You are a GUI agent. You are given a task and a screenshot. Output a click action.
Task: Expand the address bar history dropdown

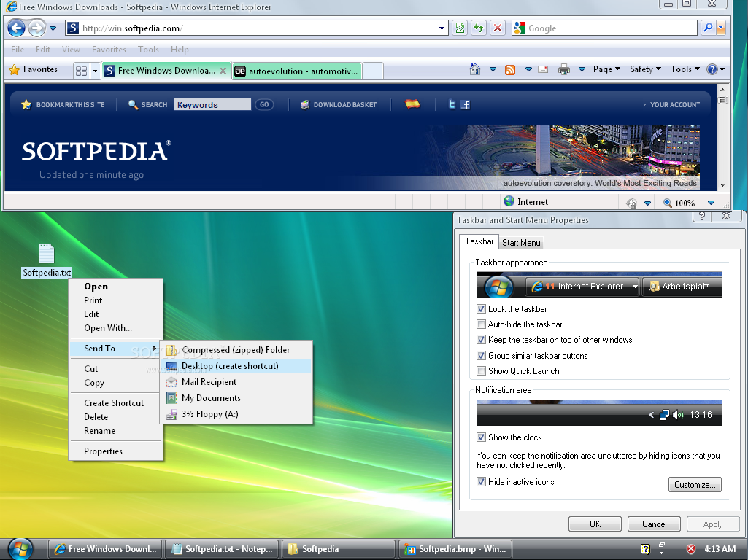click(442, 28)
